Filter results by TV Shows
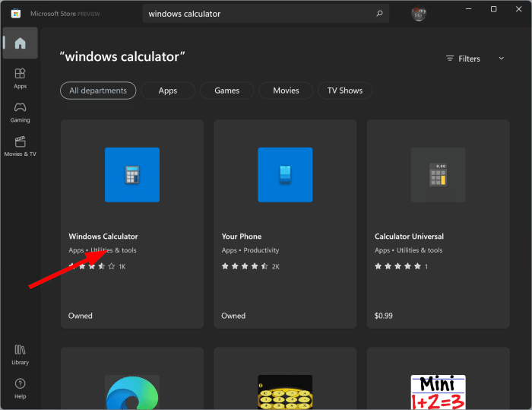The image size is (532, 410). (344, 91)
